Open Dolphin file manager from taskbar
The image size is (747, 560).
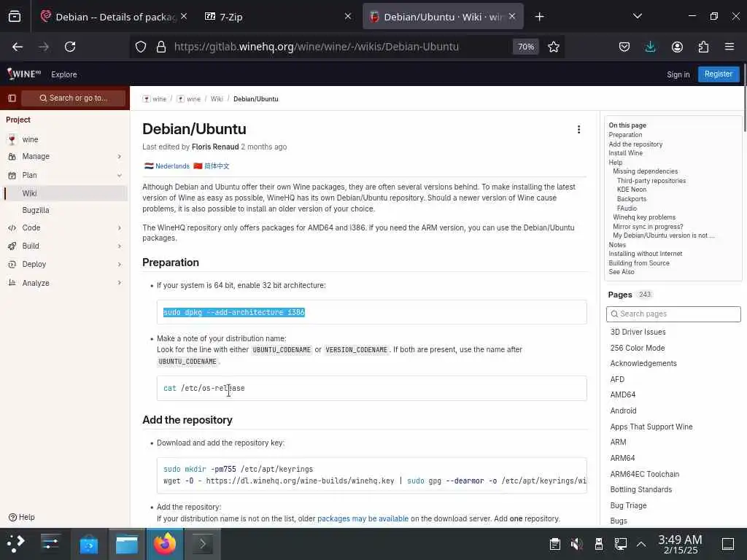(x=127, y=544)
